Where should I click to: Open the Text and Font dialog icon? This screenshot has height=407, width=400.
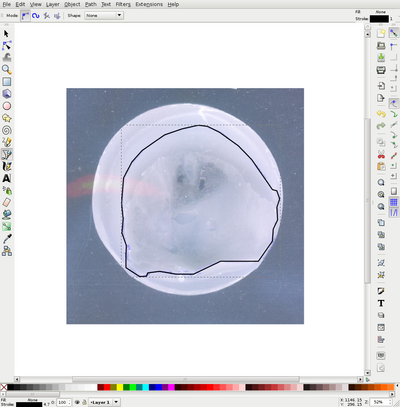click(x=381, y=303)
